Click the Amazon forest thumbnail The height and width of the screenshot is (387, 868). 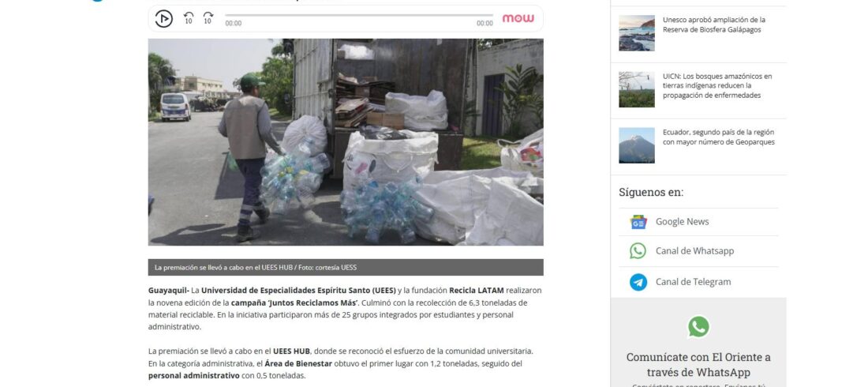tap(637, 89)
